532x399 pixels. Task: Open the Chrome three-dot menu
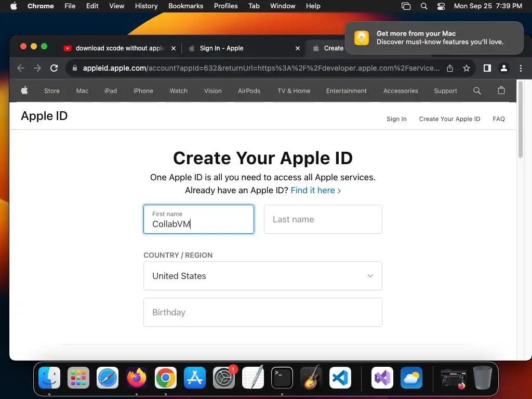(x=521, y=68)
